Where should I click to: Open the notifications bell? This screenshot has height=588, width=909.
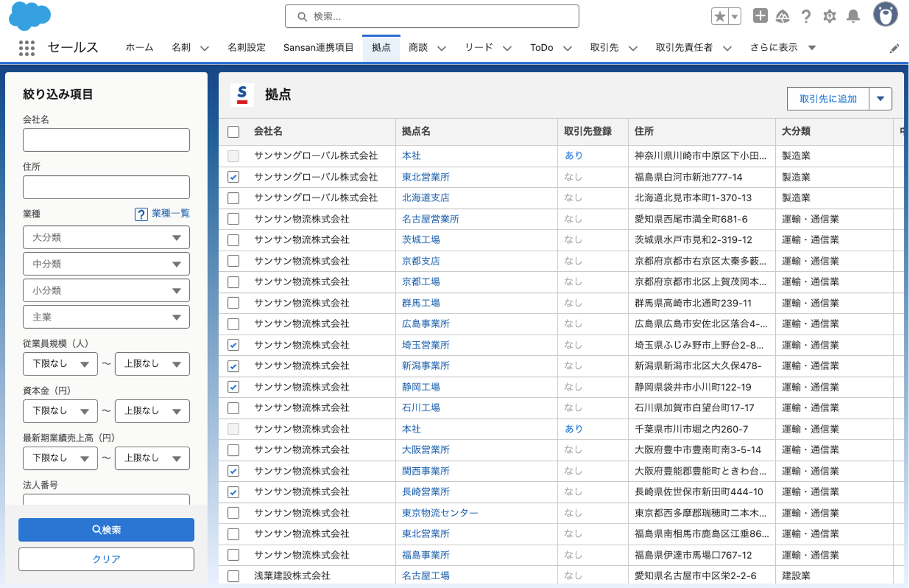pos(853,17)
